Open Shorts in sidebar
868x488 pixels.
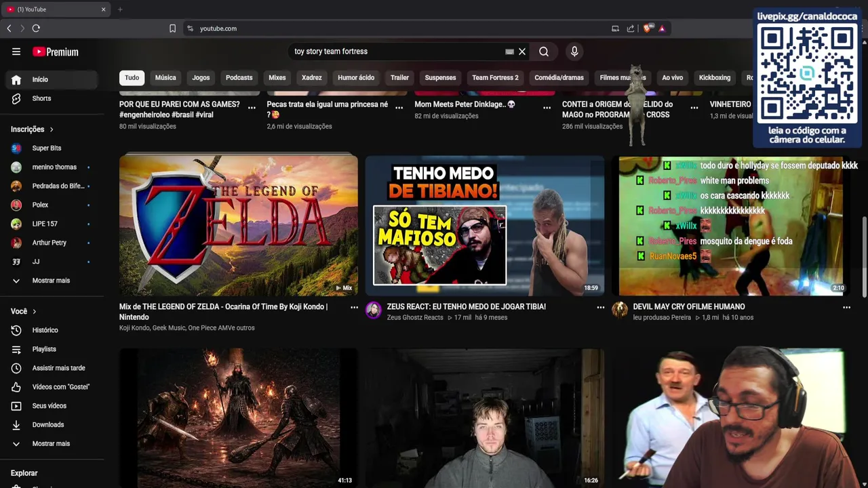tap(52, 98)
